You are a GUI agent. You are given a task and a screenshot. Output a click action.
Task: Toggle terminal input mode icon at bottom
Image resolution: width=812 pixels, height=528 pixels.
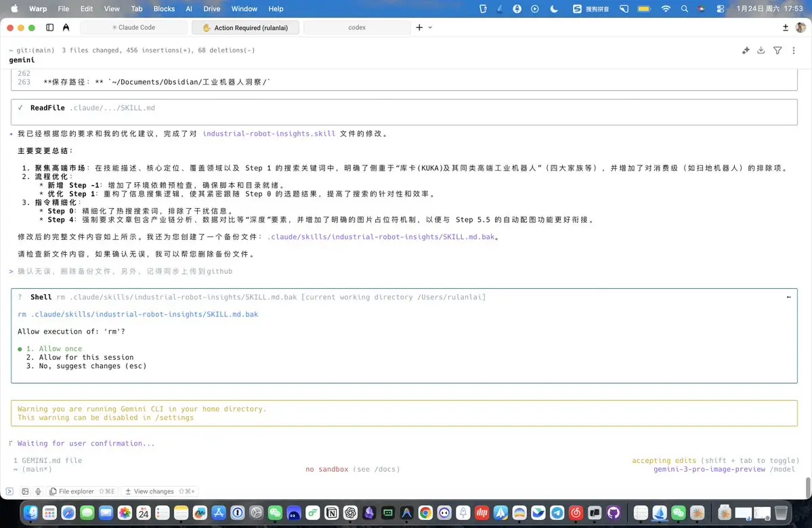(x=9, y=491)
